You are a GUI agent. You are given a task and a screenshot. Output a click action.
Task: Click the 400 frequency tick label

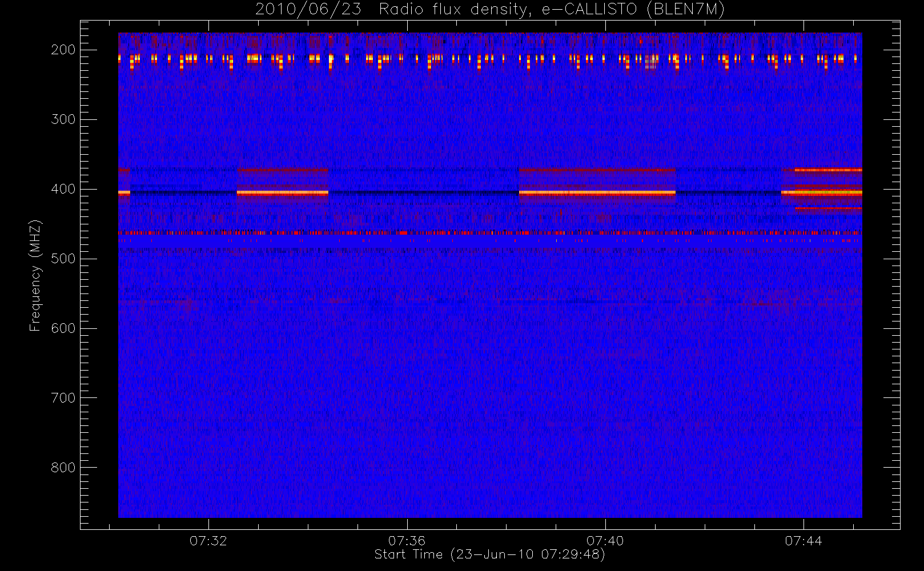pos(63,189)
